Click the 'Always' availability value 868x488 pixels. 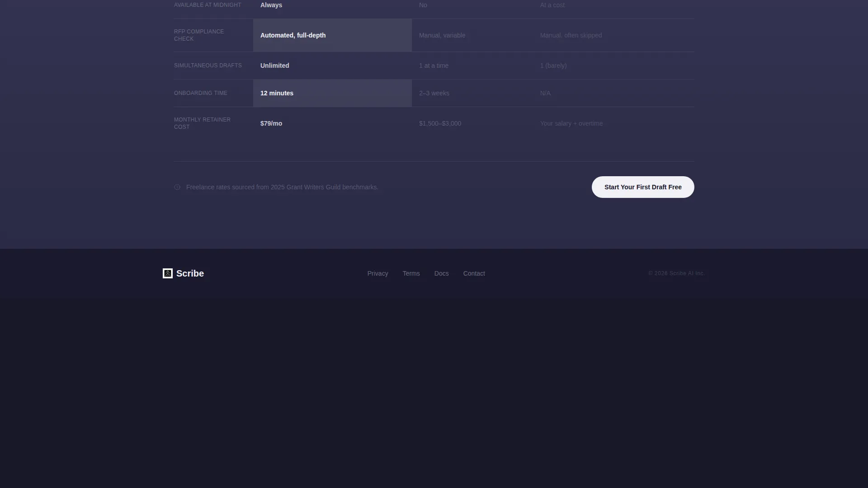[x=271, y=5]
